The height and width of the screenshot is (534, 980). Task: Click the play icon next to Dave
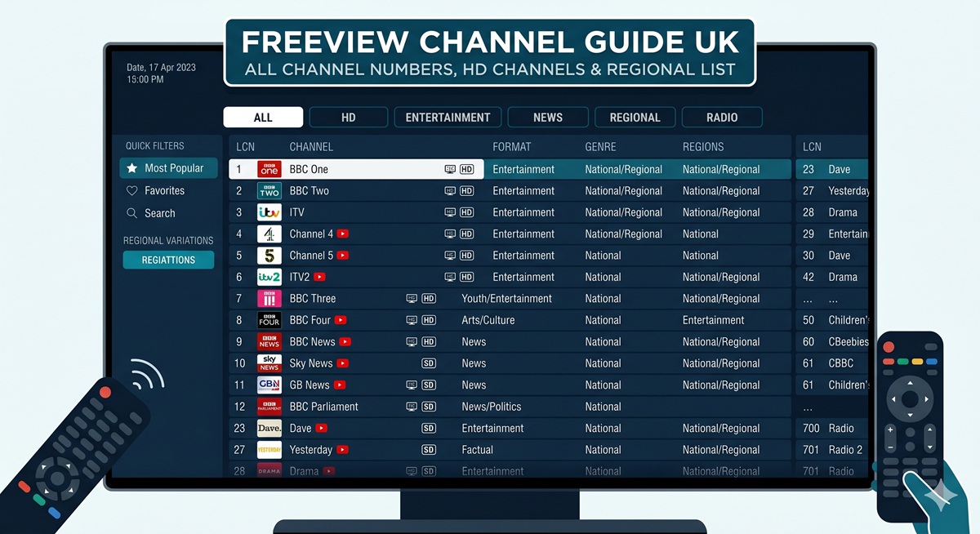coord(322,428)
